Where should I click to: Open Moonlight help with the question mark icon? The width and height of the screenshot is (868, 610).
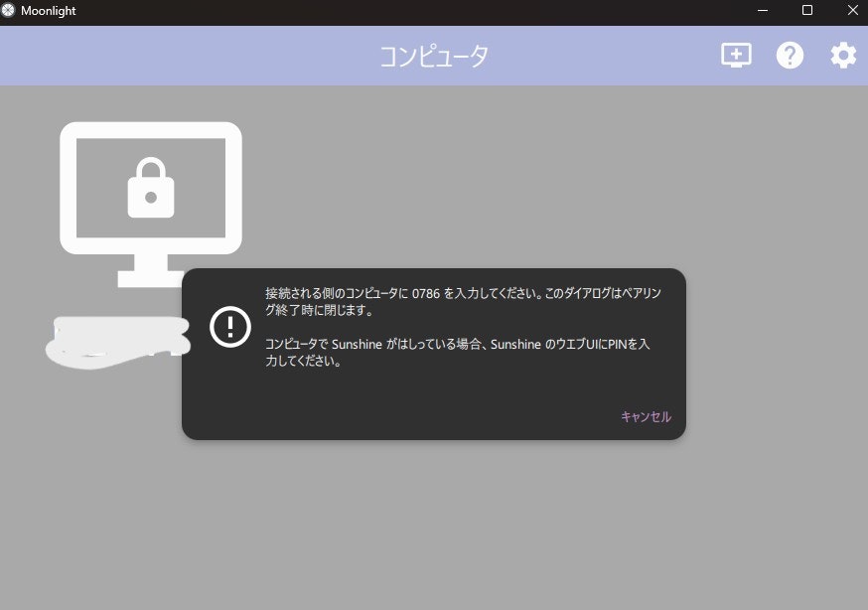(791, 55)
